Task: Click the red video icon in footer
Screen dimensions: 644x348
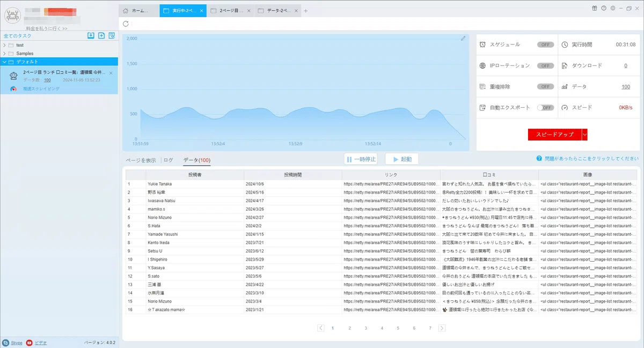Action: [29, 342]
